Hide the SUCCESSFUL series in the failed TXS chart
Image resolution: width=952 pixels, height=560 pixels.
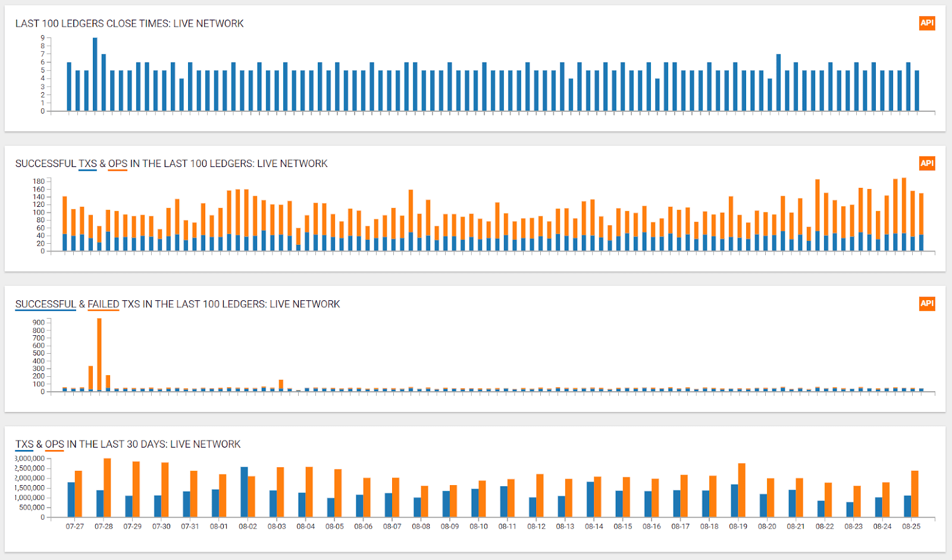45,304
